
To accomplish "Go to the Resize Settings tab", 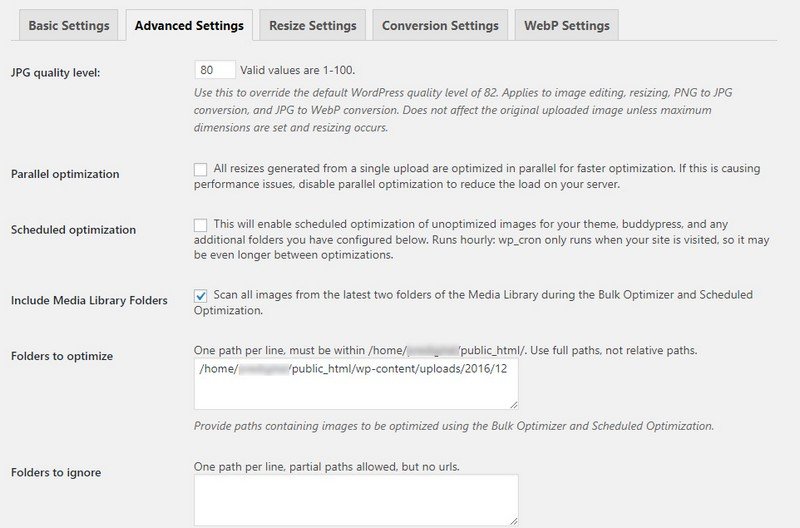I will pos(313,25).
